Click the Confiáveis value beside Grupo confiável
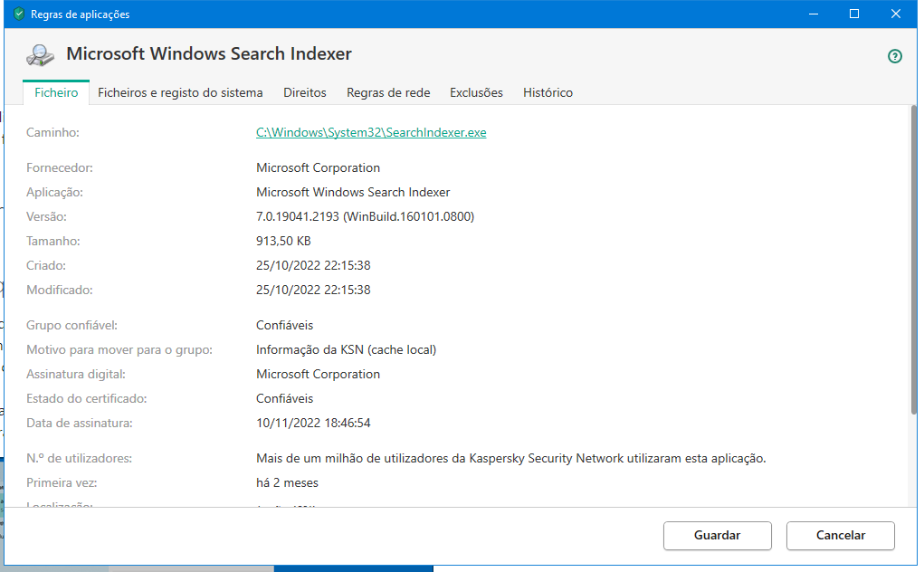 (x=284, y=325)
